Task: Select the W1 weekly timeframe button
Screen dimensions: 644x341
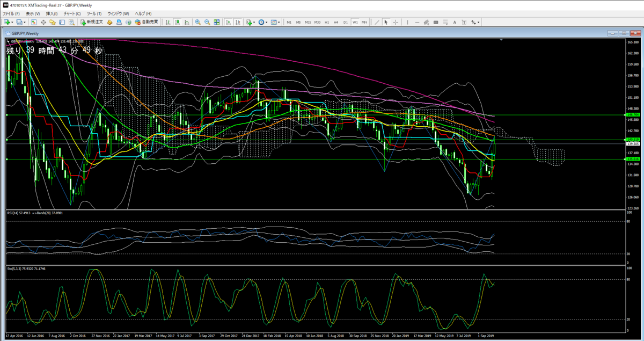Action: point(355,22)
